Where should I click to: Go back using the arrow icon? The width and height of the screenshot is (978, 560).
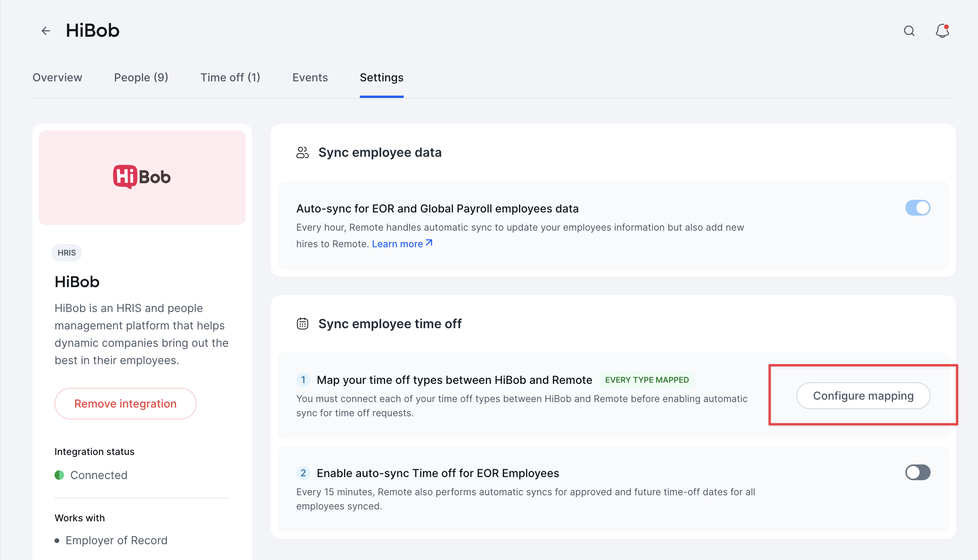point(46,31)
